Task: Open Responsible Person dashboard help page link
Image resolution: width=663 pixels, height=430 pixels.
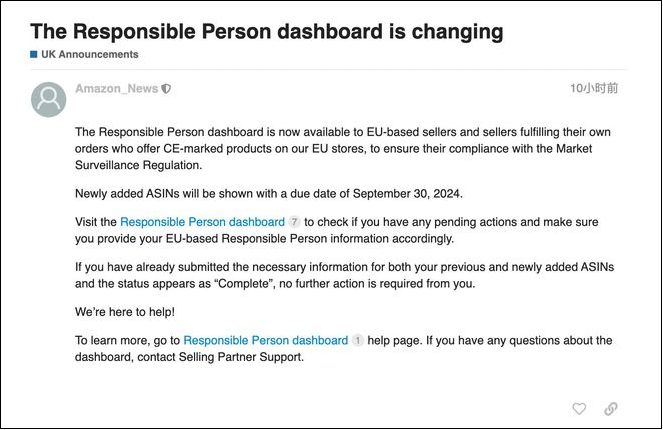Action: 265,341
